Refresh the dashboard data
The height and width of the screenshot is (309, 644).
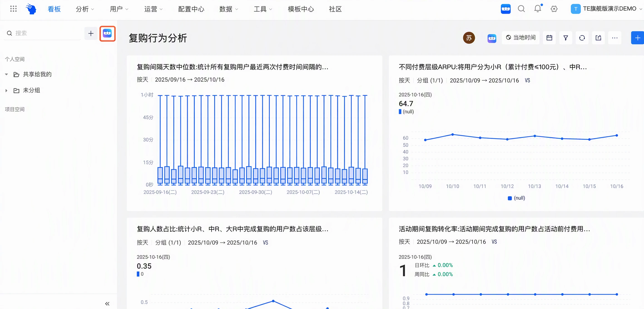tap(582, 38)
